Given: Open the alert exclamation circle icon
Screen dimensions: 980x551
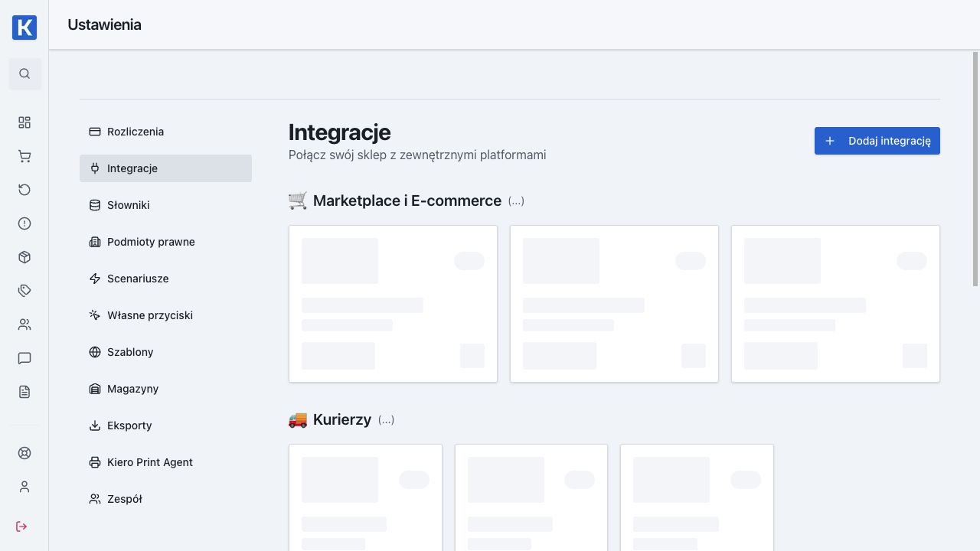Looking at the screenshot, I should (x=24, y=223).
